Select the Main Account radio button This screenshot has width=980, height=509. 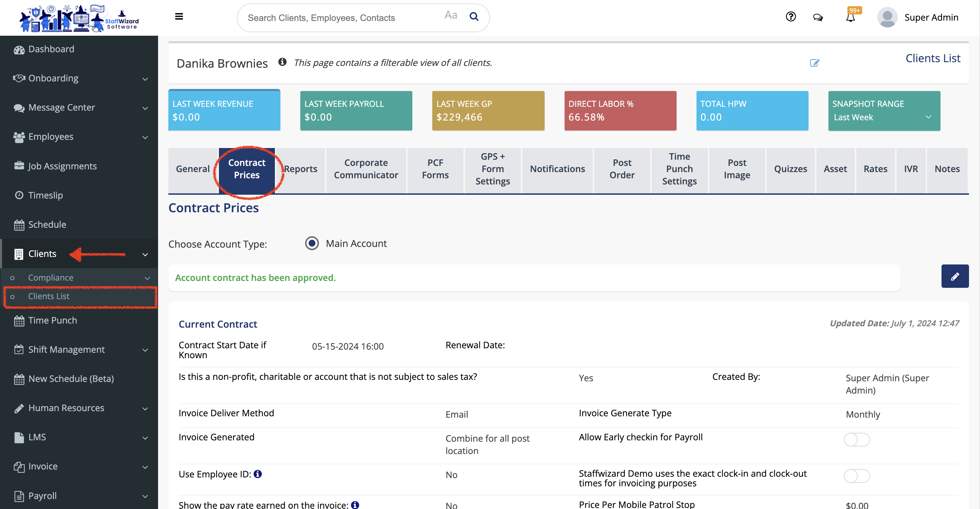tap(312, 243)
